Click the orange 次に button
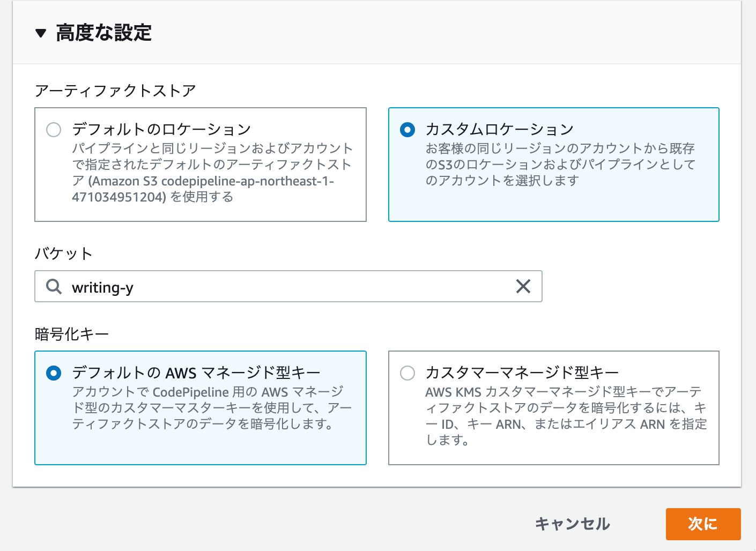This screenshot has height=551, width=756. pos(703,524)
